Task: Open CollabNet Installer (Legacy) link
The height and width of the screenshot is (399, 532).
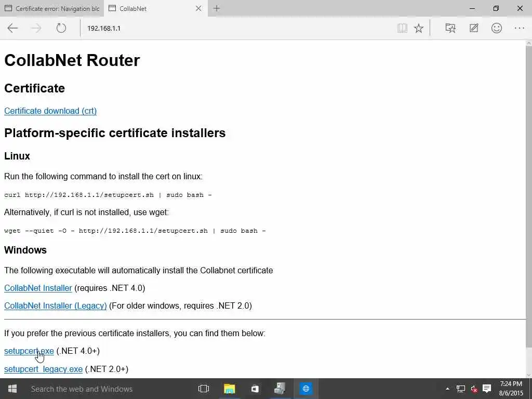Action: point(55,305)
